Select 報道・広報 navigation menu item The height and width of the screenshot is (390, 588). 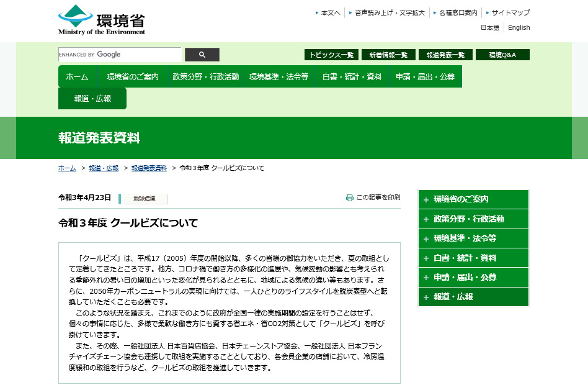pos(92,99)
